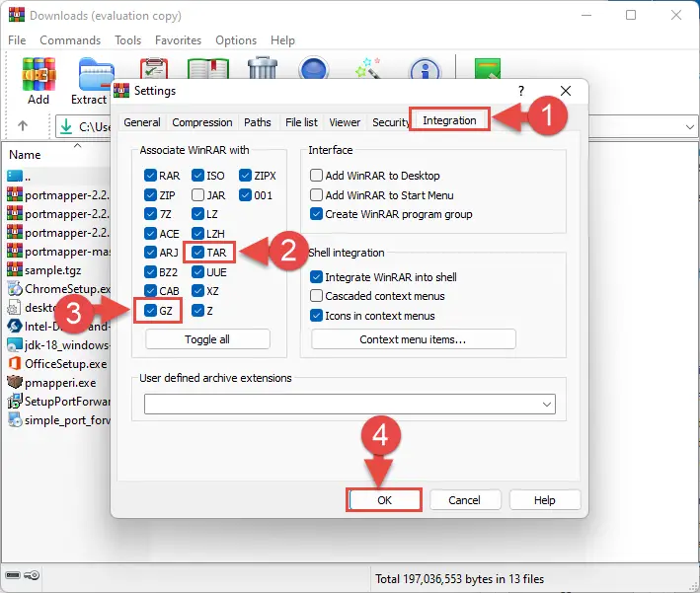Open the Help menu
The height and width of the screenshot is (593, 700).
pos(282,40)
